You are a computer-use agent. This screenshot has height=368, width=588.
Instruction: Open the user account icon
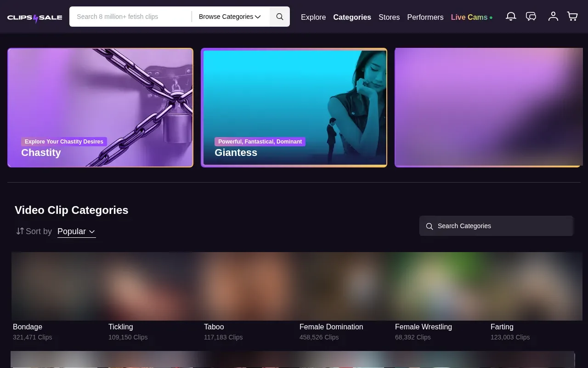point(553,17)
